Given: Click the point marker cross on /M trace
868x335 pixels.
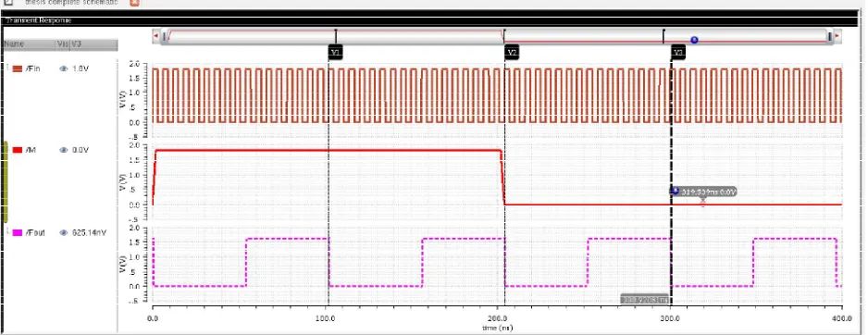Looking at the screenshot, I should (x=702, y=204).
